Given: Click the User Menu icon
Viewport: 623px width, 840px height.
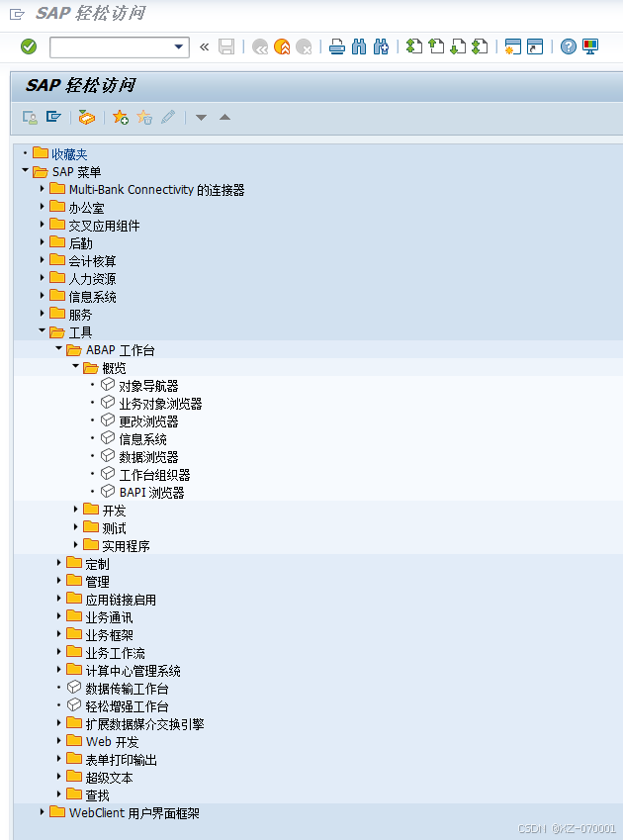Looking at the screenshot, I should point(30,118).
